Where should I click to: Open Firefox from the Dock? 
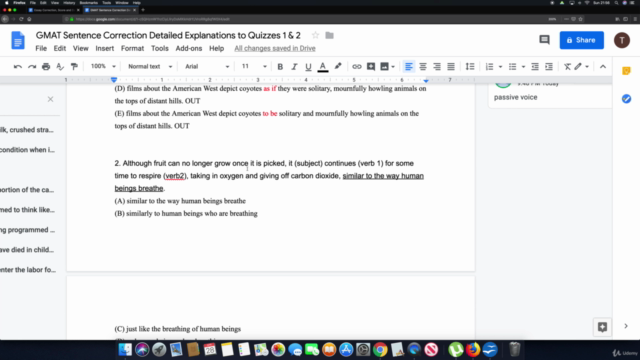(473, 350)
